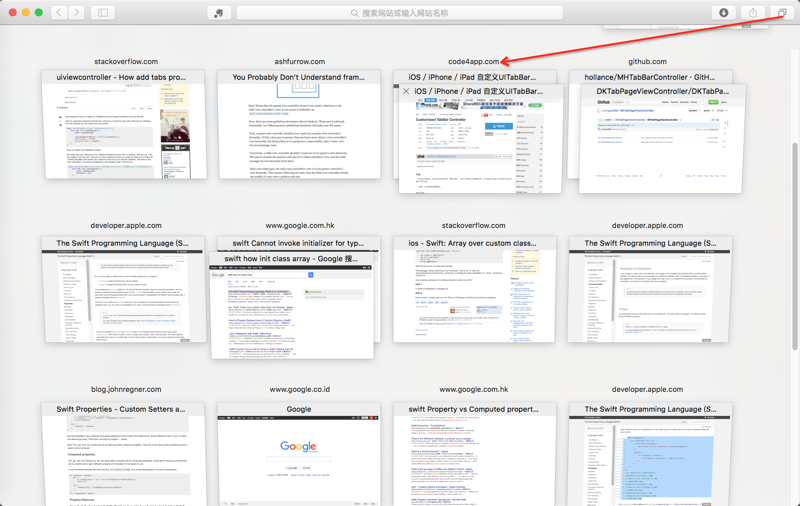Select the 'swift Cannot invoke initializer' stacked tab title
The image size is (800, 506).
[x=298, y=243]
